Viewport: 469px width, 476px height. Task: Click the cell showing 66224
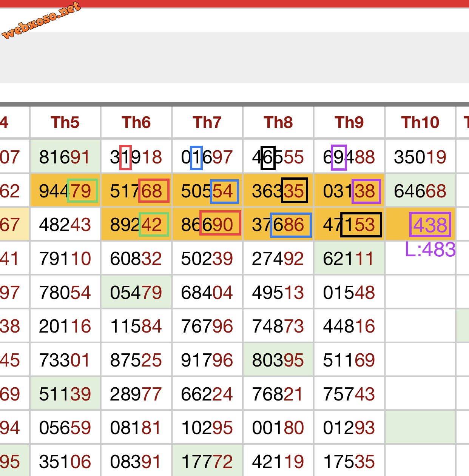(x=207, y=394)
